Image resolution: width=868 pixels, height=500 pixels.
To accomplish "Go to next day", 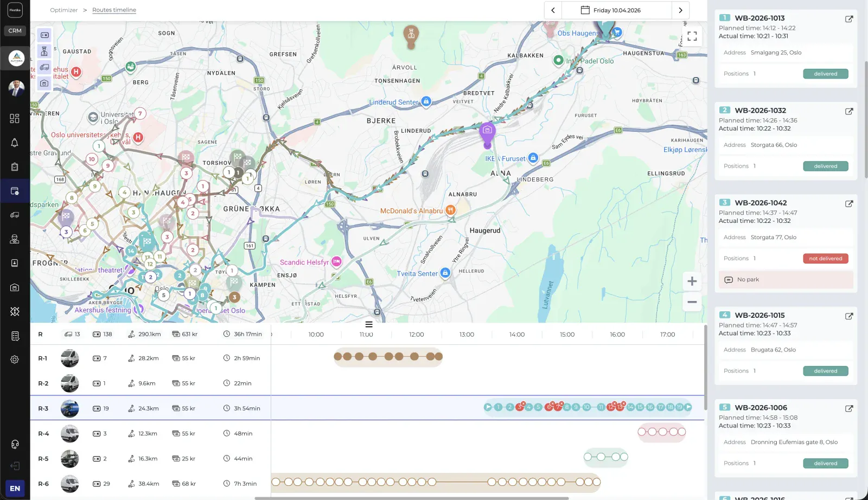I will coord(680,10).
